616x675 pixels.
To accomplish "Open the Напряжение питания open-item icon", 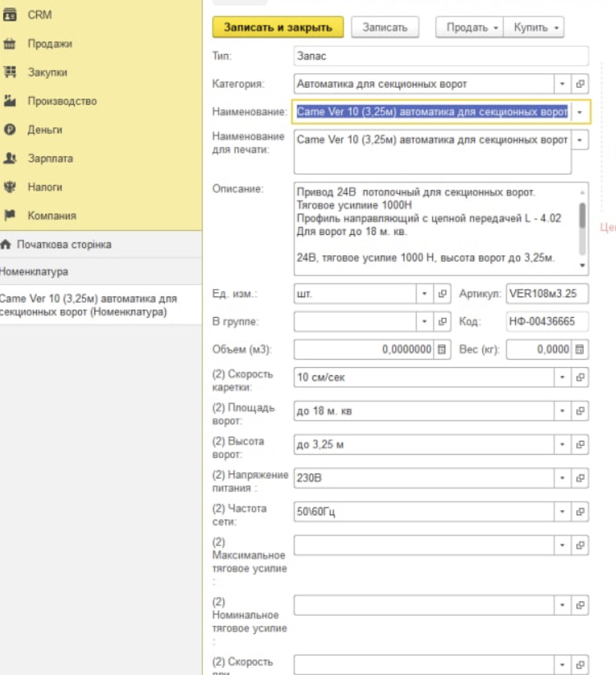I will pos(580,478).
